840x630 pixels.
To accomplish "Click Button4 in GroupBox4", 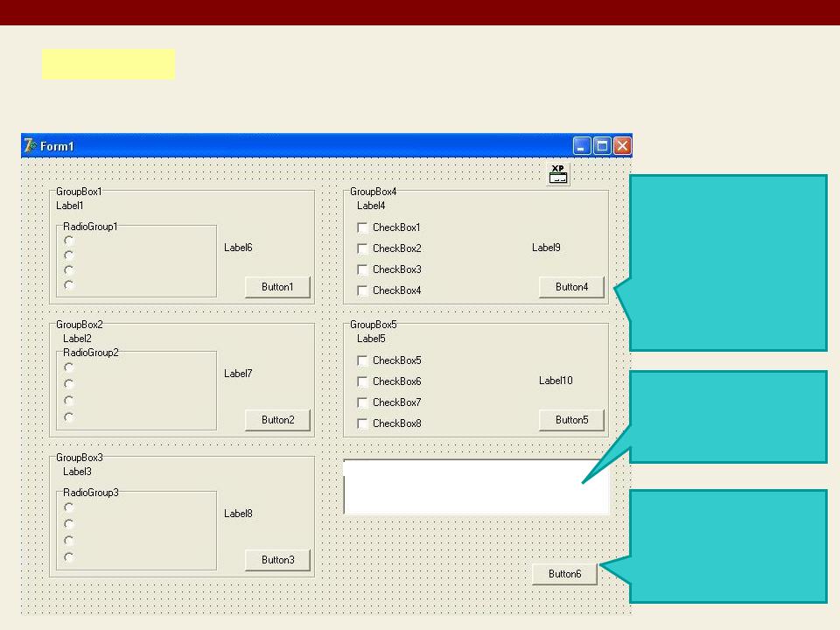I will [571, 287].
